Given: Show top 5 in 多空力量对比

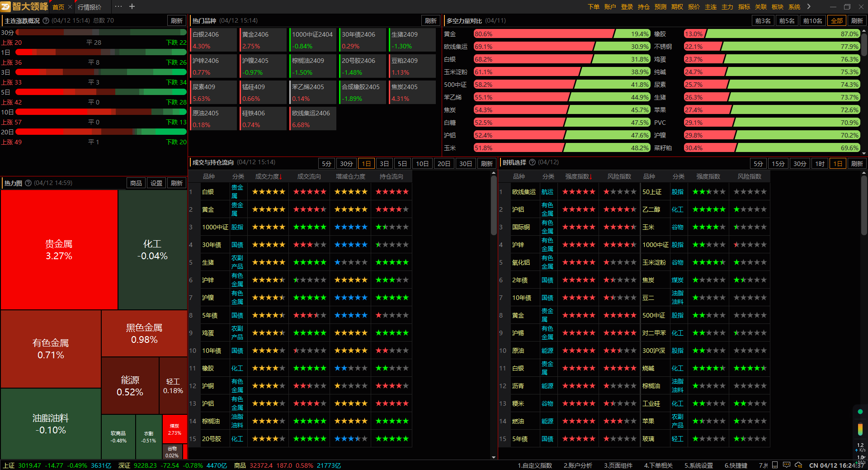Looking at the screenshot, I should click(787, 21).
